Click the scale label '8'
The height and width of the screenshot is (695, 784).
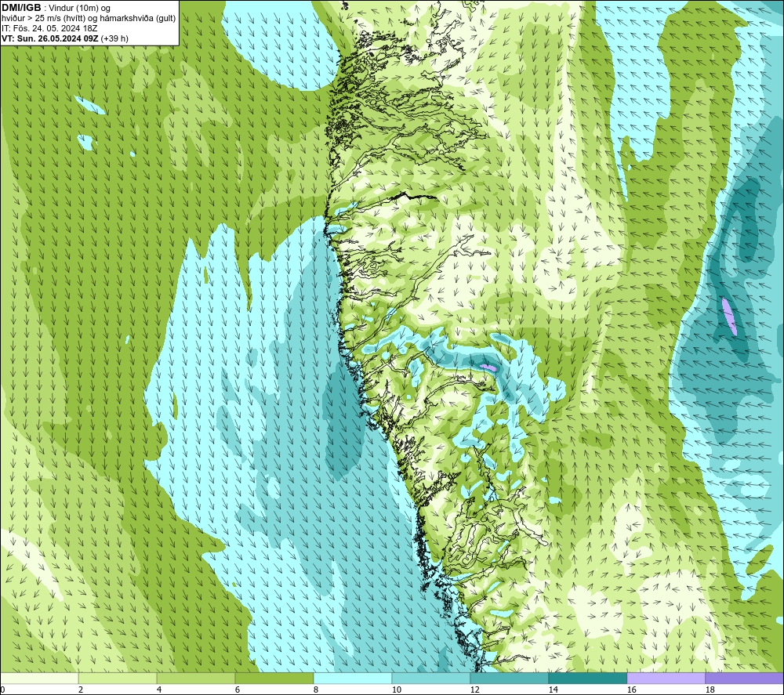pyautogui.click(x=316, y=690)
